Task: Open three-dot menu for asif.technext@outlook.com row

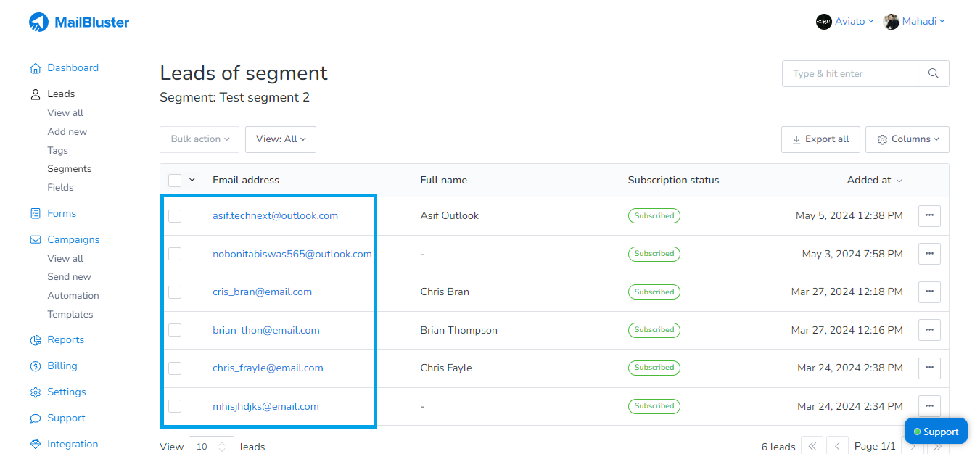Action: tap(929, 215)
